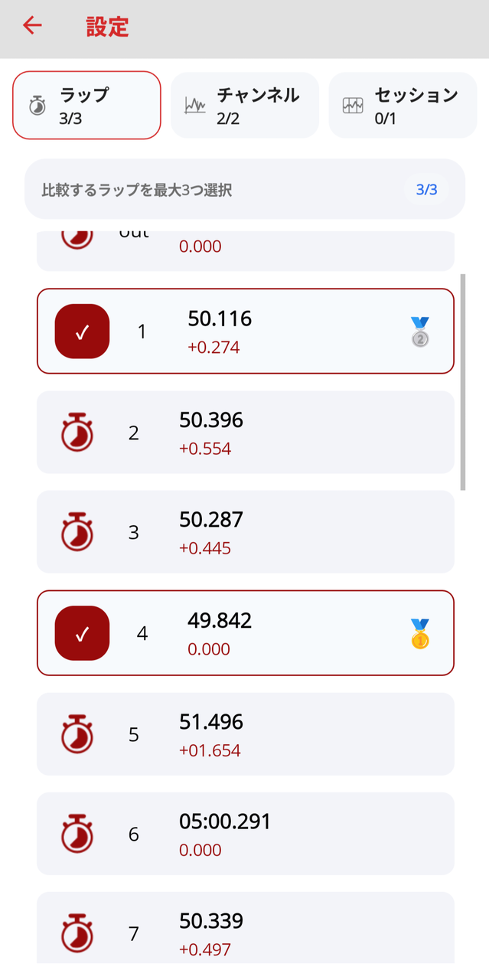Select lap 5 stopwatch icon

(x=77, y=734)
